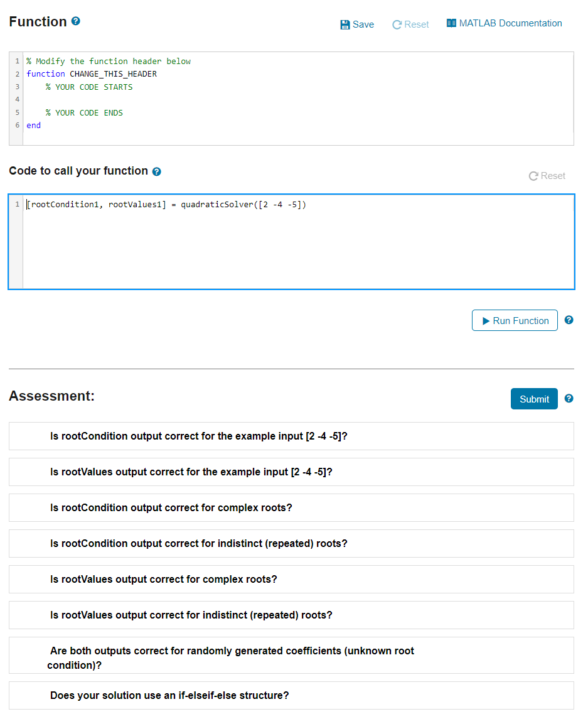This screenshot has width=588, height=719.
Task: Expand rootValues indistinct (repeated) roots test
Action: (x=291, y=615)
